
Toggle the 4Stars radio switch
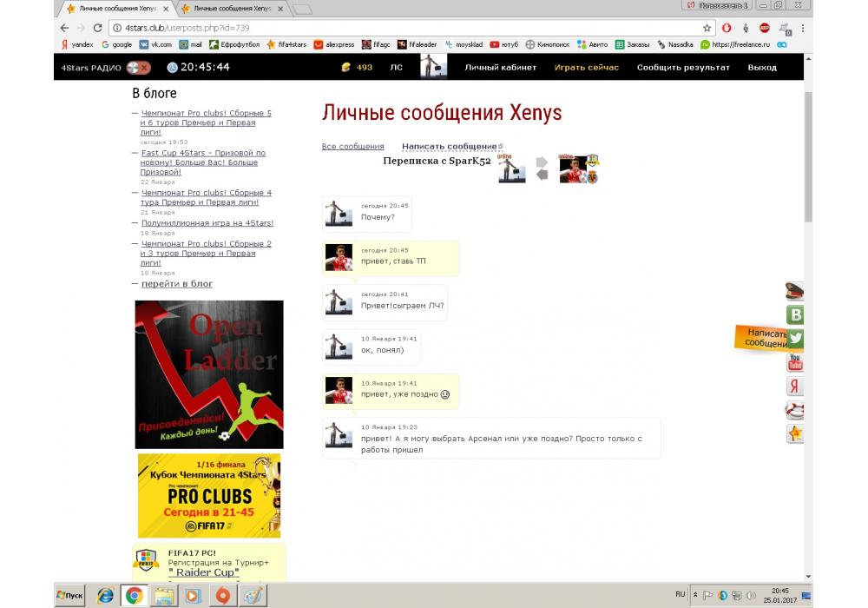pos(138,67)
